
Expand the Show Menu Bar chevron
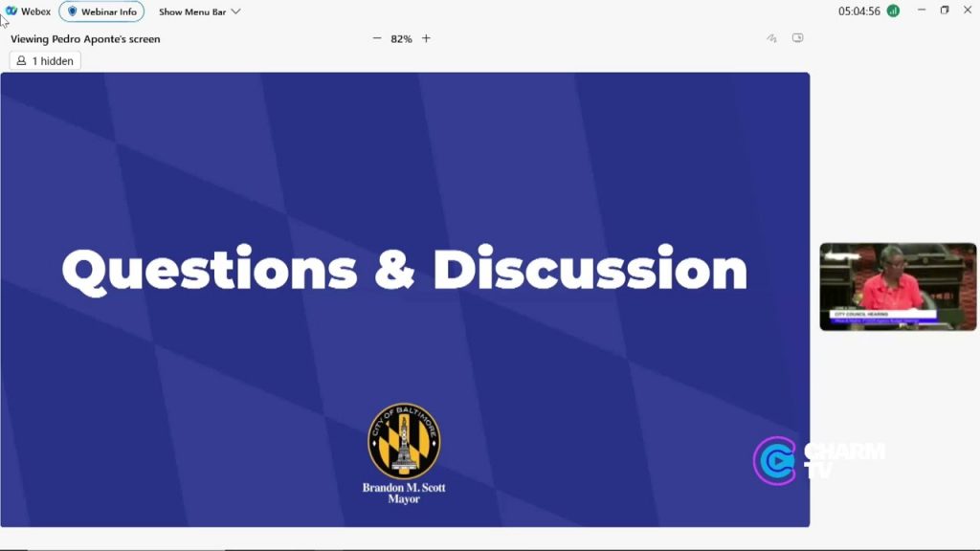235,11
